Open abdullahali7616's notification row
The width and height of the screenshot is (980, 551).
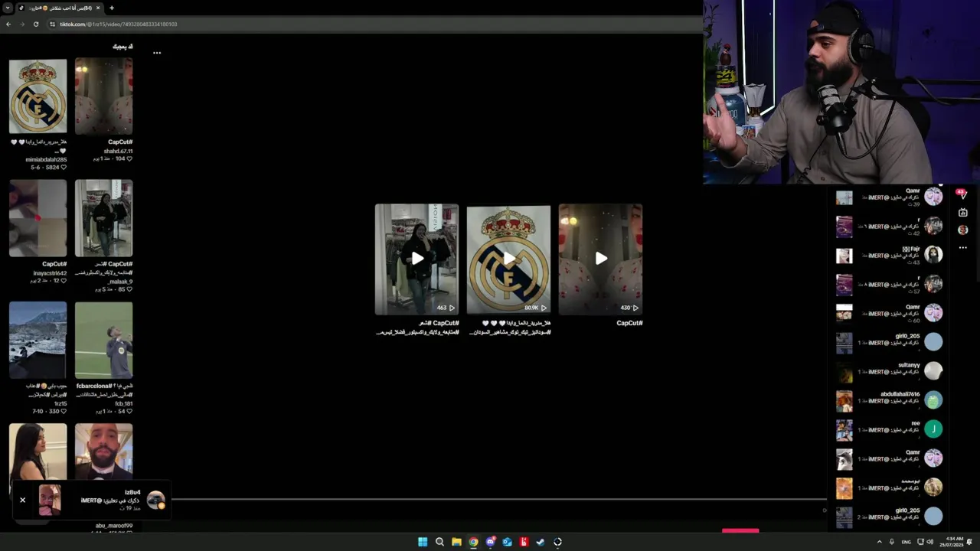[x=890, y=400]
